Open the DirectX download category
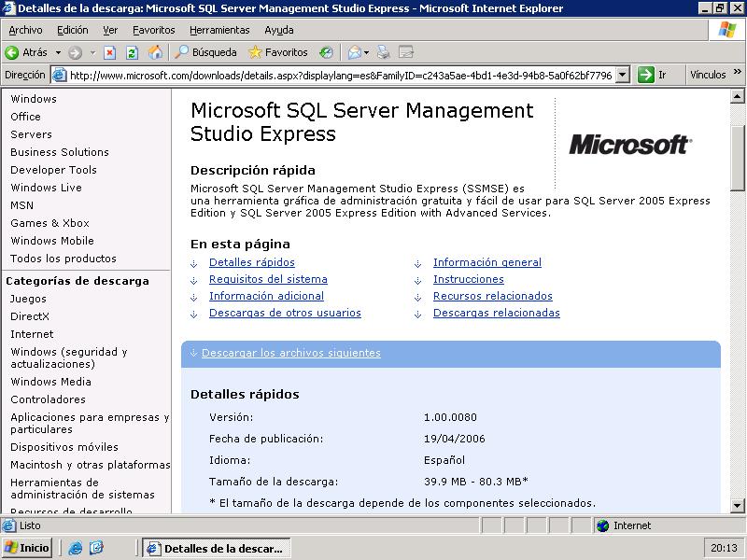The height and width of the screenshot is (560, 747). point(30,316)
